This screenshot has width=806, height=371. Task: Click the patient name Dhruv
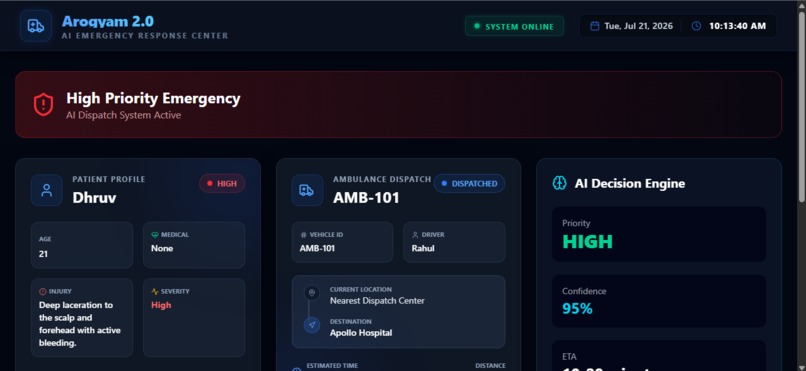(x=94, y=198)
